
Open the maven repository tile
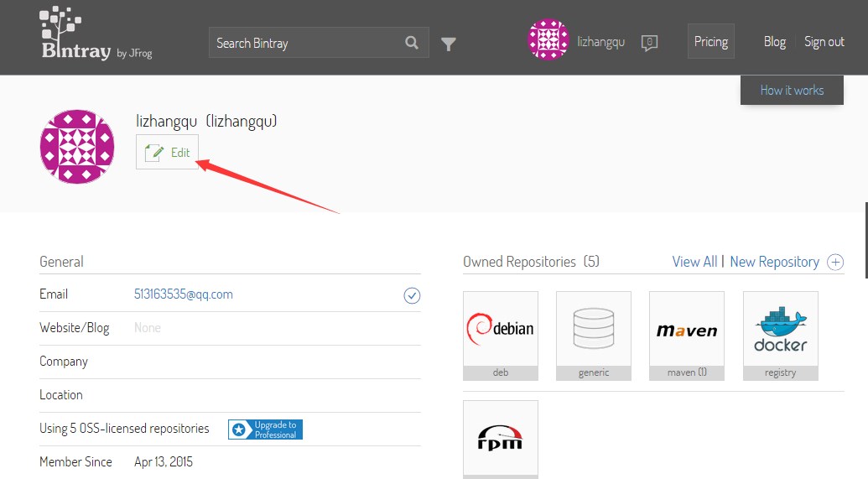coord(686,336)
